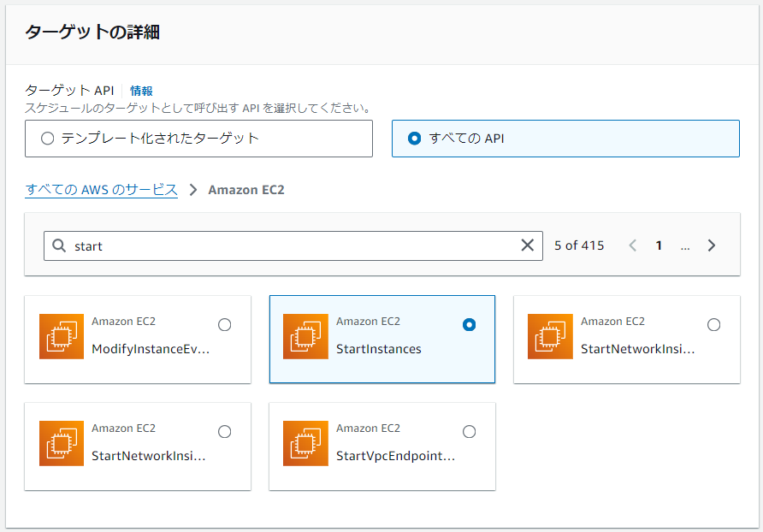Click the EC2 icon on ModifyInstanceEv... card

[62, 336]
